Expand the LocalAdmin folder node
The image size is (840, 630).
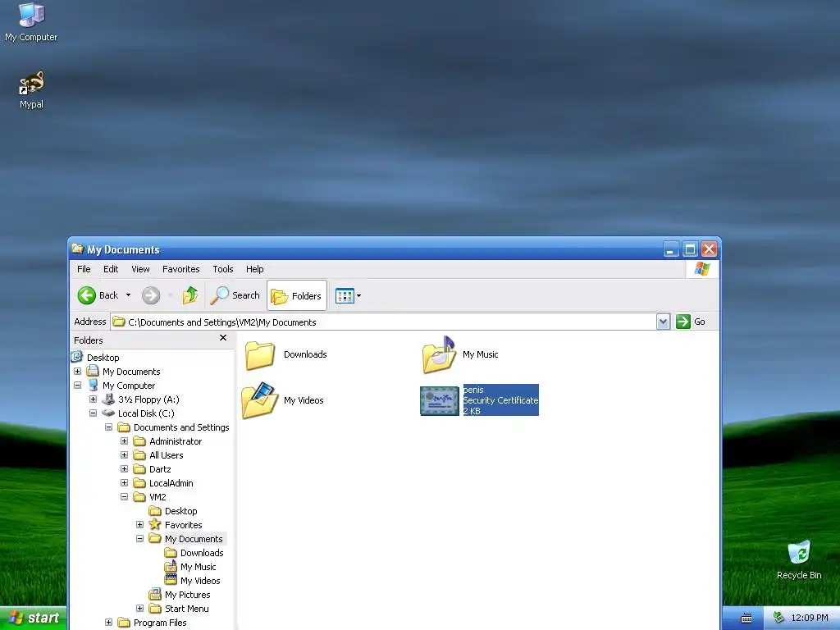[x=125, y=482]
